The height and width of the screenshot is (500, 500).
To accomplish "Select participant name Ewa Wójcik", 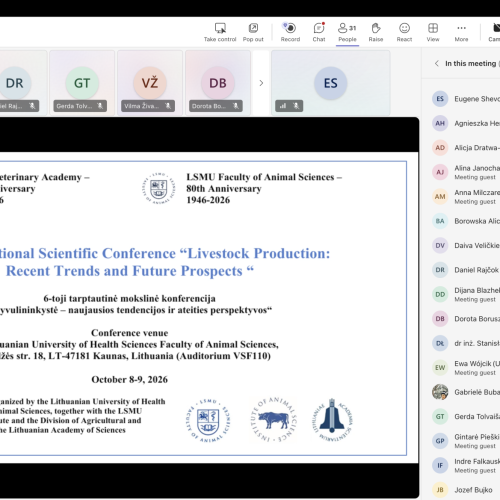I will (477, 364).
